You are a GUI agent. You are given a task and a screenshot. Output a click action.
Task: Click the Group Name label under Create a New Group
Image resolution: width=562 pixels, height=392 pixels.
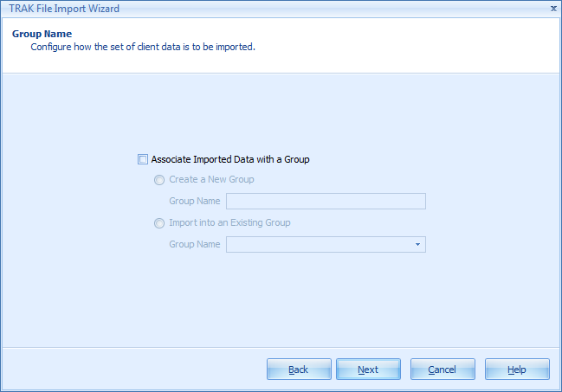tap(195, 202)
